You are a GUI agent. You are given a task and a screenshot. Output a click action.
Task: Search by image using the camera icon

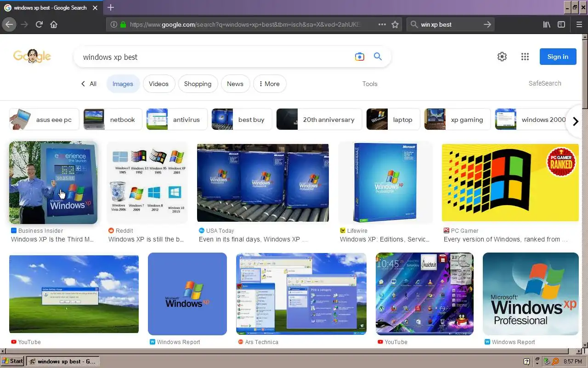point(359,57)
